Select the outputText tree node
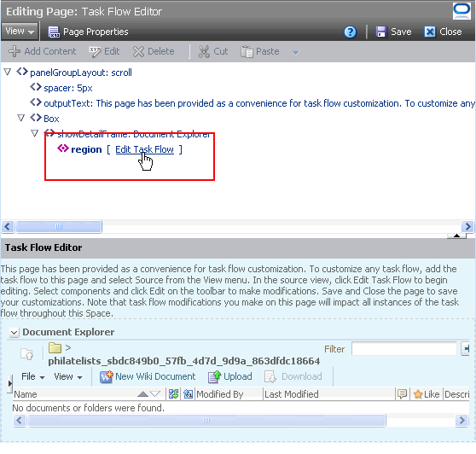476x454 pixels. (x=259, y=103)
